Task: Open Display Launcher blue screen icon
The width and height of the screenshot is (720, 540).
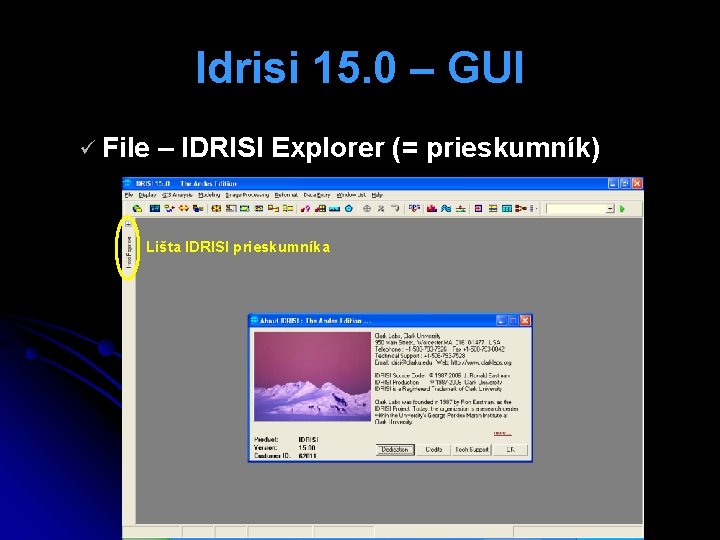Action: pos(155,208)
